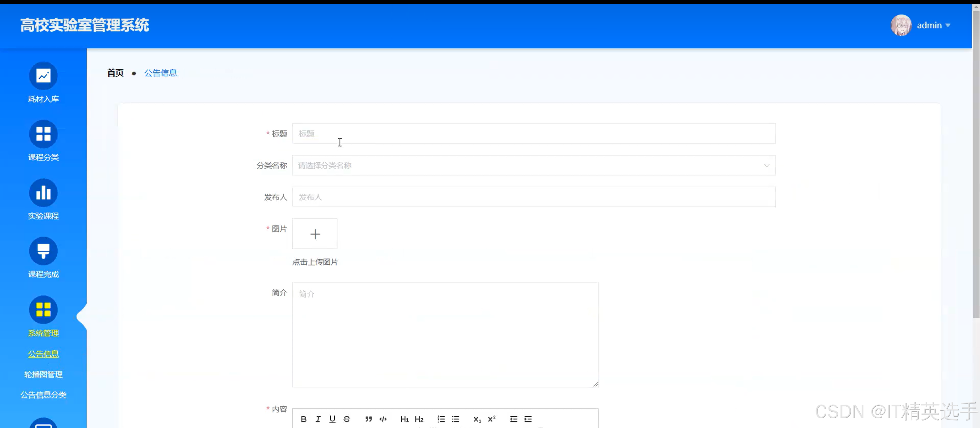Expand the 分类名称 dropdown selector

533,166
